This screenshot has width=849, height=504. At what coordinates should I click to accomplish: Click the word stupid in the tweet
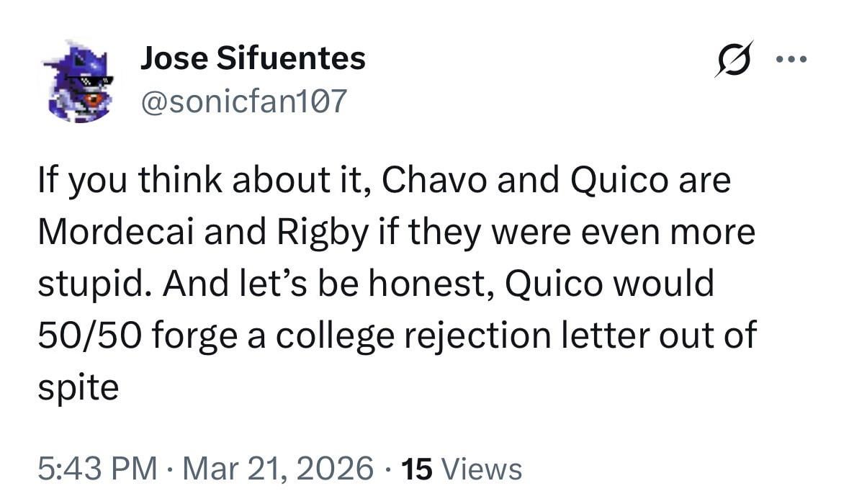[x=91, y=284]
